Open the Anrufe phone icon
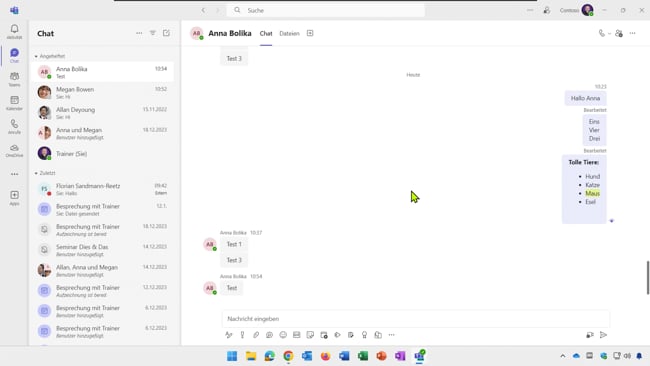Viewport: 650px width, 366px height. coord(14,126)
